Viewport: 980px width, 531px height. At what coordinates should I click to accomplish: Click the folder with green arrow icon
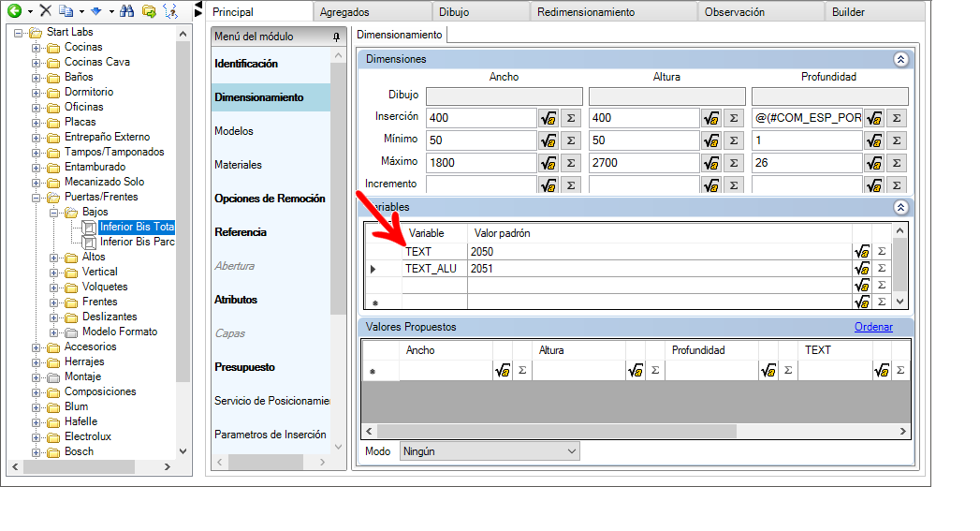tap(149, 11)
